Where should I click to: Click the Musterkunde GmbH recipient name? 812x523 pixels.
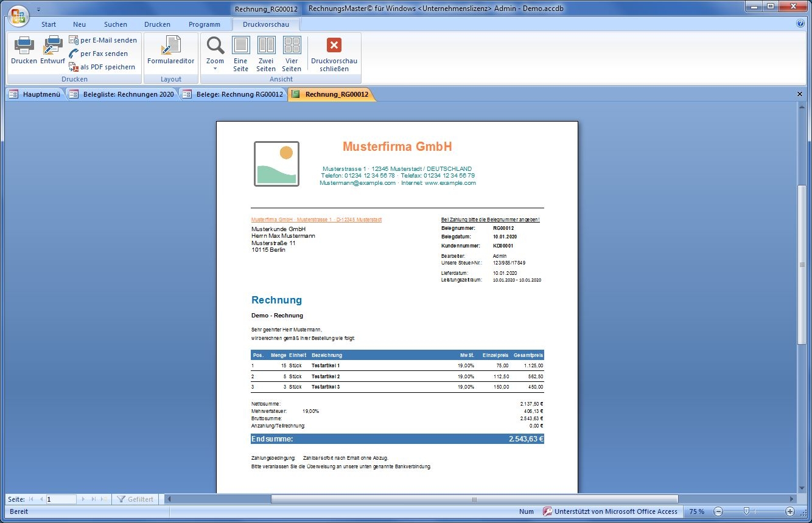click(278, 229)
